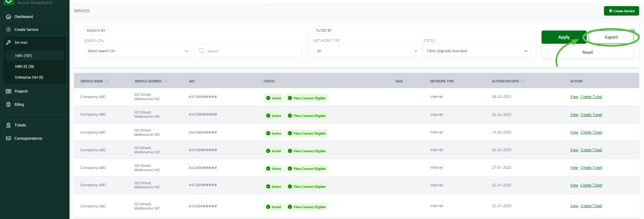
Task: Expand the Network Type dropdown
Action: tap(367, 51)
